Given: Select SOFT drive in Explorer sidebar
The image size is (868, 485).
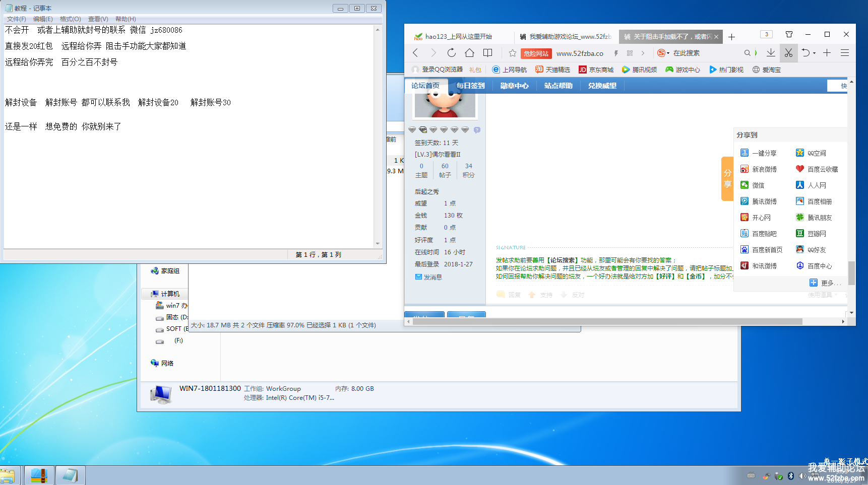Looking at the screenshot, I should (172, 329).
